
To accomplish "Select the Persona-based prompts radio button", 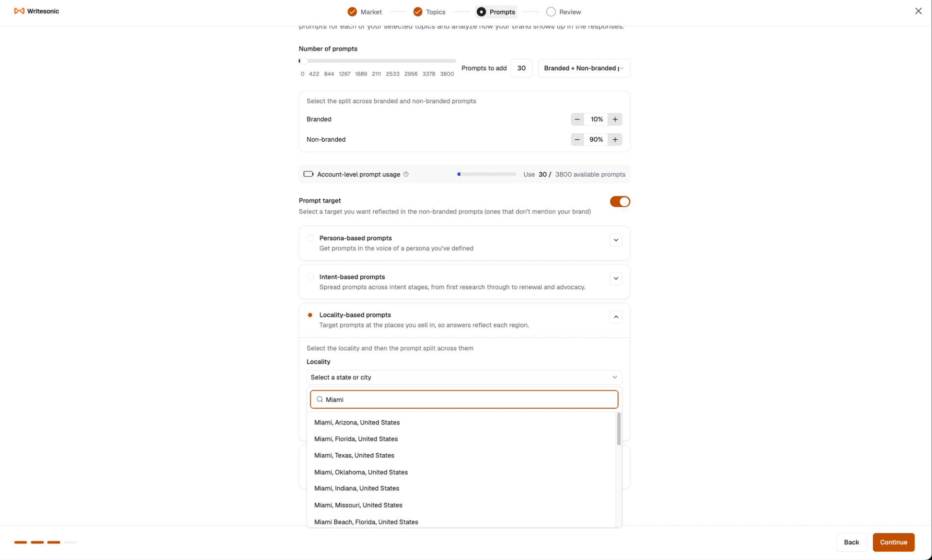I will point(310,238).
